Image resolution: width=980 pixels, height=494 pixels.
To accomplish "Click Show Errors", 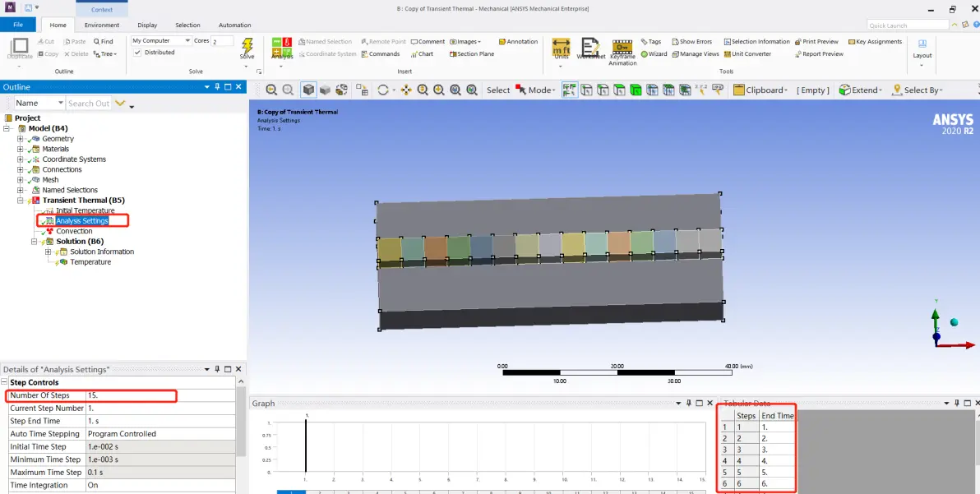I will (692, 41).
